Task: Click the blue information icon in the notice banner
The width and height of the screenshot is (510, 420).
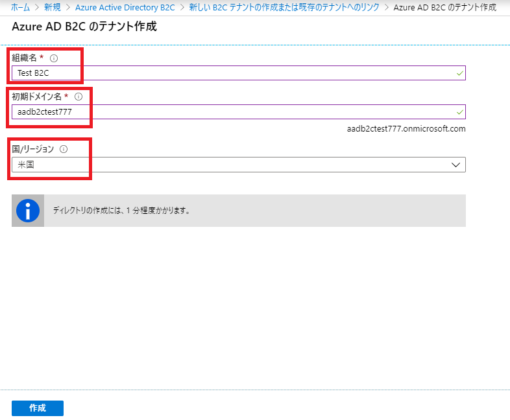Action: (28, 211)
